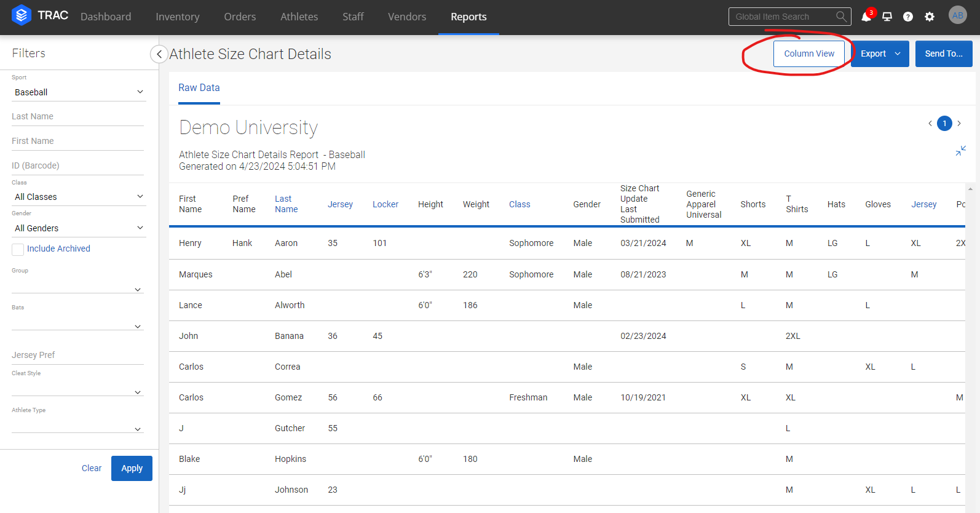The image size is (980, 513).
Task: Enable the Include Archived checkbox
Action: click(18, 249)
